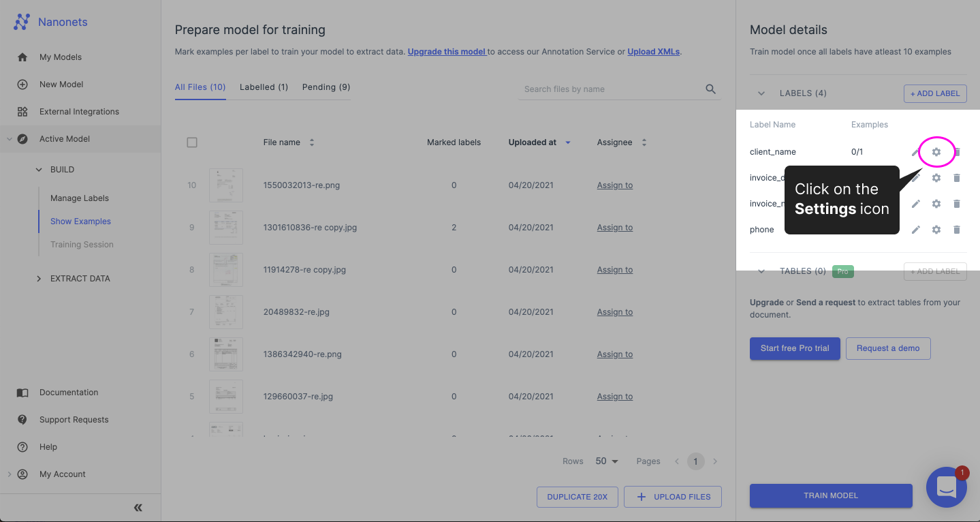980x522 pixels.
Task: Sort by File name column arrows
Action: tap(312, 142)
